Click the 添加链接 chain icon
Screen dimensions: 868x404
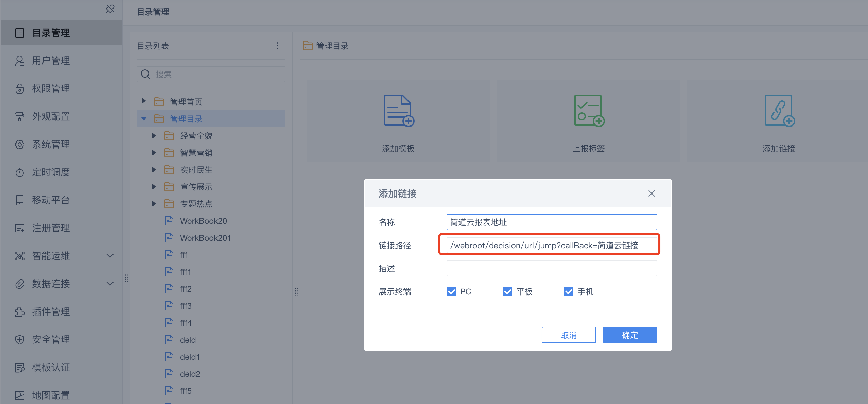tap(779, 111)
